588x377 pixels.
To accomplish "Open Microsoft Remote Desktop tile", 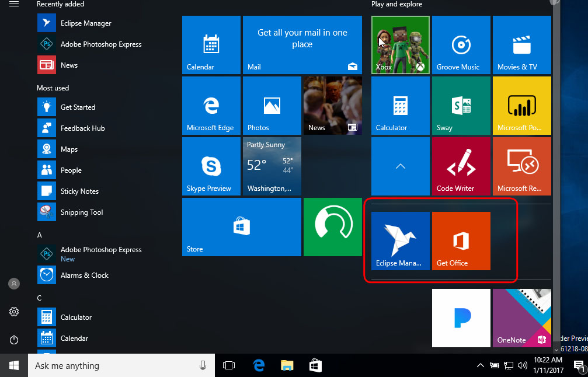I will (x=521, y=166).
